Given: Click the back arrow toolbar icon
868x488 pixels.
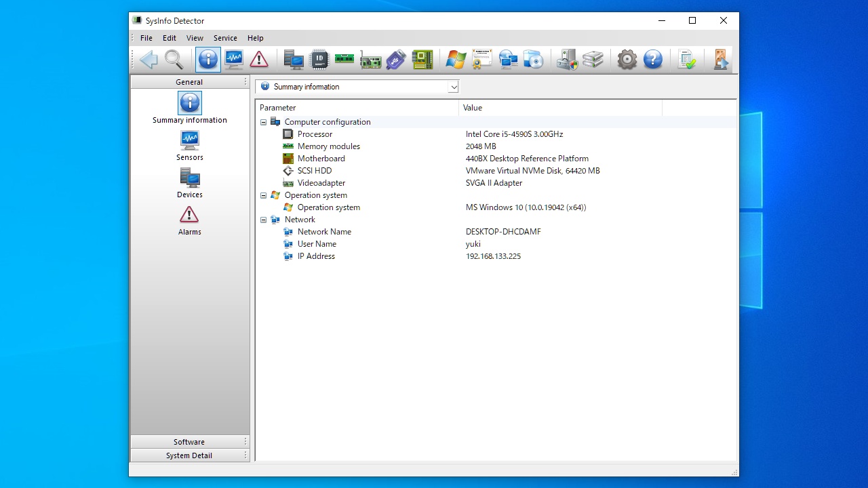Looking at the screenshot, I should 149,60.
